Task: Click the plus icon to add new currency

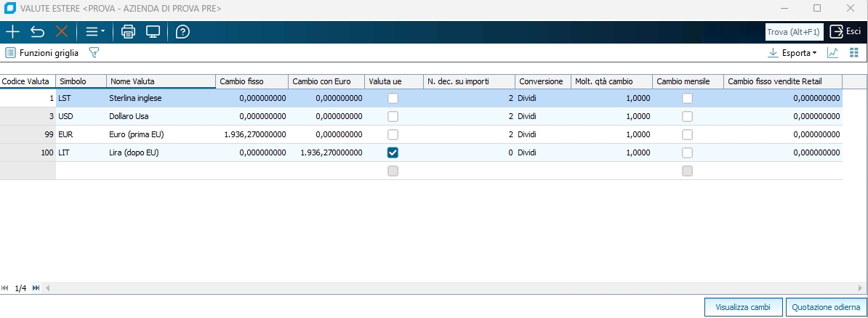Action: (12, 31)
